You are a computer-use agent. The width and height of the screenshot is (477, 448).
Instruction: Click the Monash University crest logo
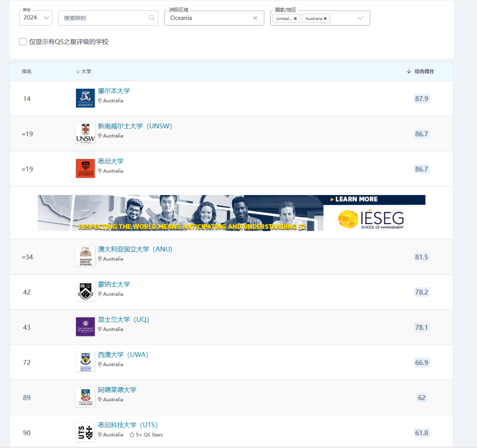[x=85, y=291]
